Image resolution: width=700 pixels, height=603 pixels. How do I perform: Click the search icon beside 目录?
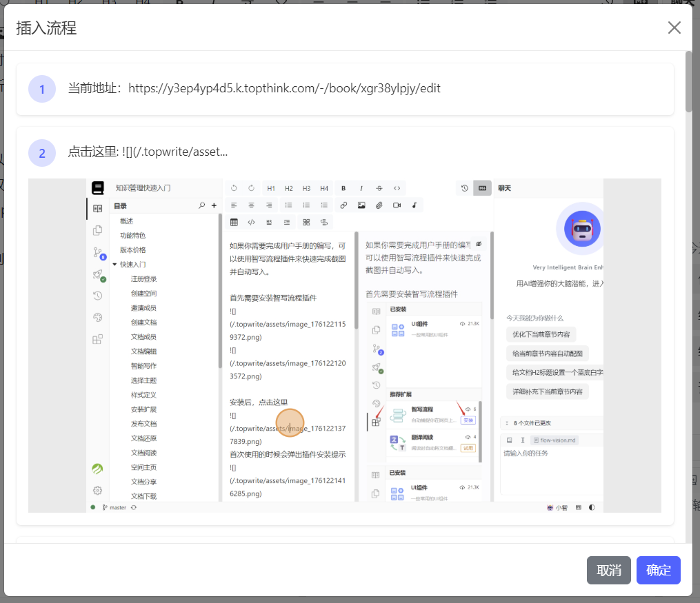(x=201, y=205)
